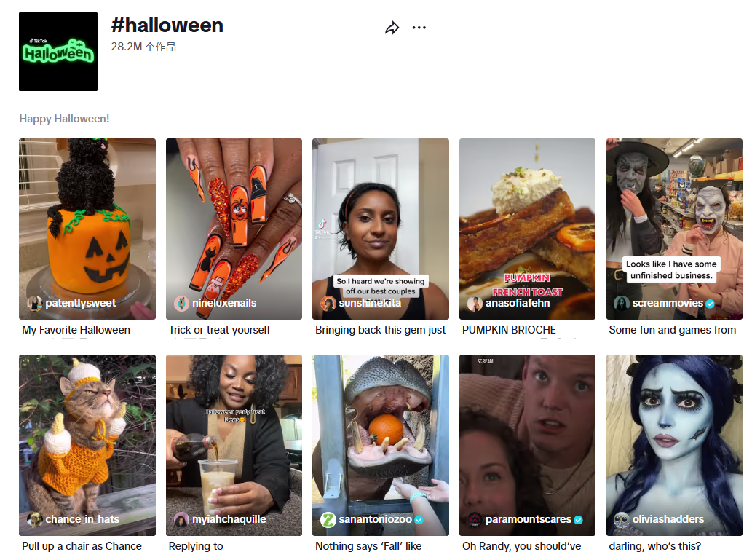752x560 pixels.
Task: Open the Corpse Bride makeup video
Action: click(x=674, y=437)
